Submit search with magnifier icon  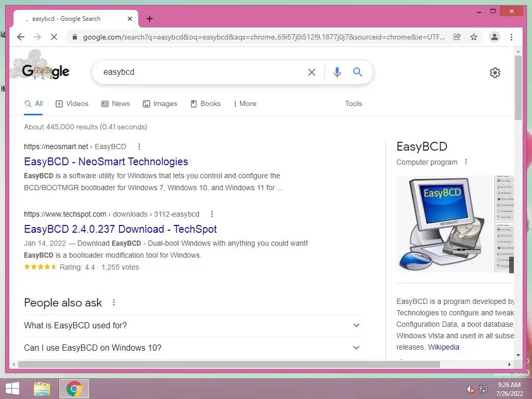(x=357, y=72)
